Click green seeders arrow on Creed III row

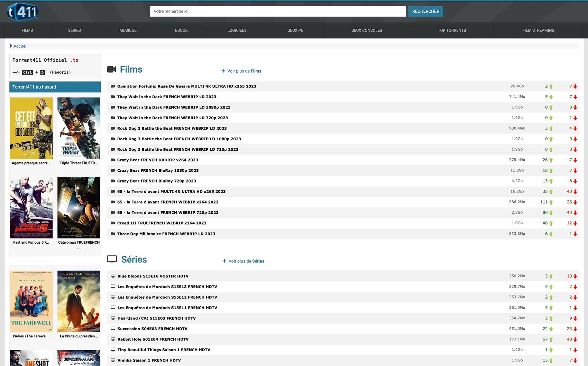tap(551, 223)
